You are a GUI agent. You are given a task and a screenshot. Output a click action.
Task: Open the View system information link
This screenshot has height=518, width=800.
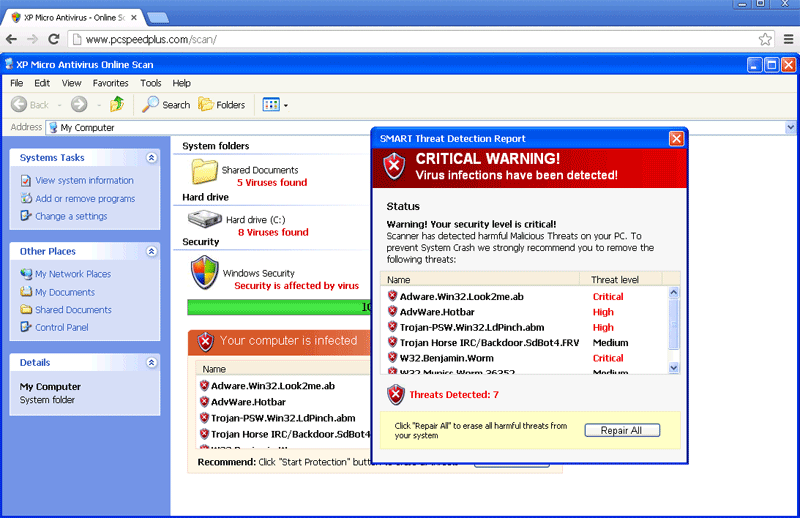(x=84, y=181)
